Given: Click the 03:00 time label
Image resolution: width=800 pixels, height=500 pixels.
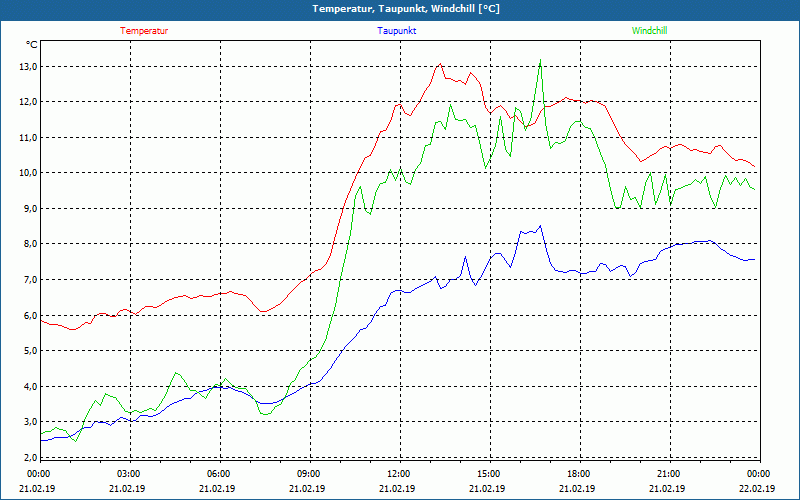Looking at the screenshot, I should coord(129,474).
